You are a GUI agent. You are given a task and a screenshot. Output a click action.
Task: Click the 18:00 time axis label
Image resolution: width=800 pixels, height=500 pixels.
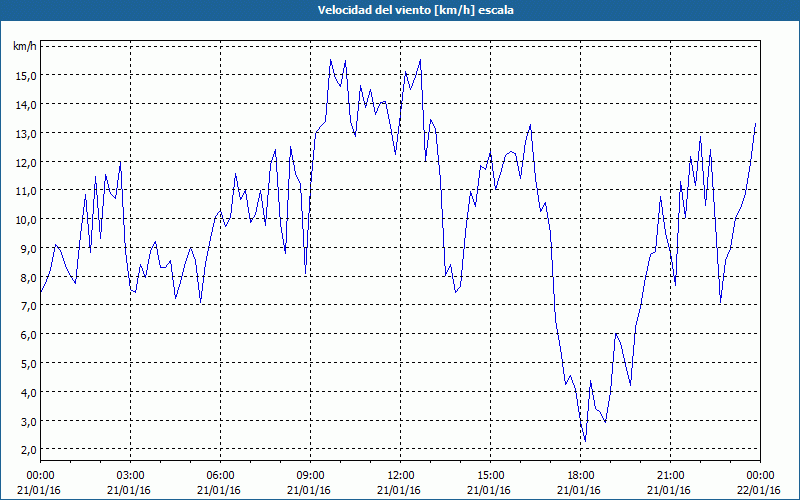pos(581,476)
